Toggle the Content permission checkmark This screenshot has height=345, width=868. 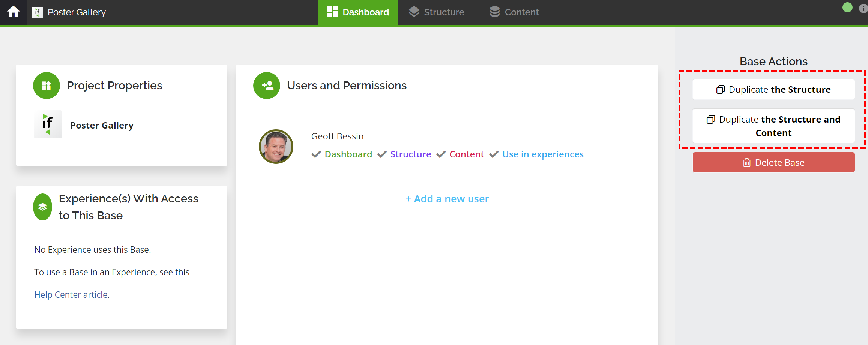coord(441,154)
